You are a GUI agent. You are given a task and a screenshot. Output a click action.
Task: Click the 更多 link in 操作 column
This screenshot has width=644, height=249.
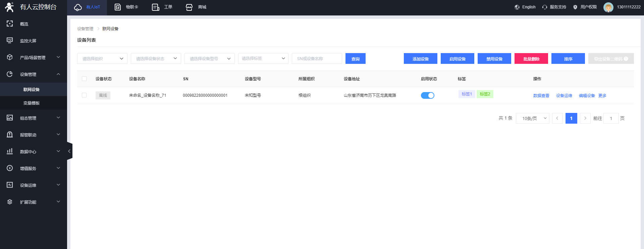pyautogui.click(x=602, y=96)
